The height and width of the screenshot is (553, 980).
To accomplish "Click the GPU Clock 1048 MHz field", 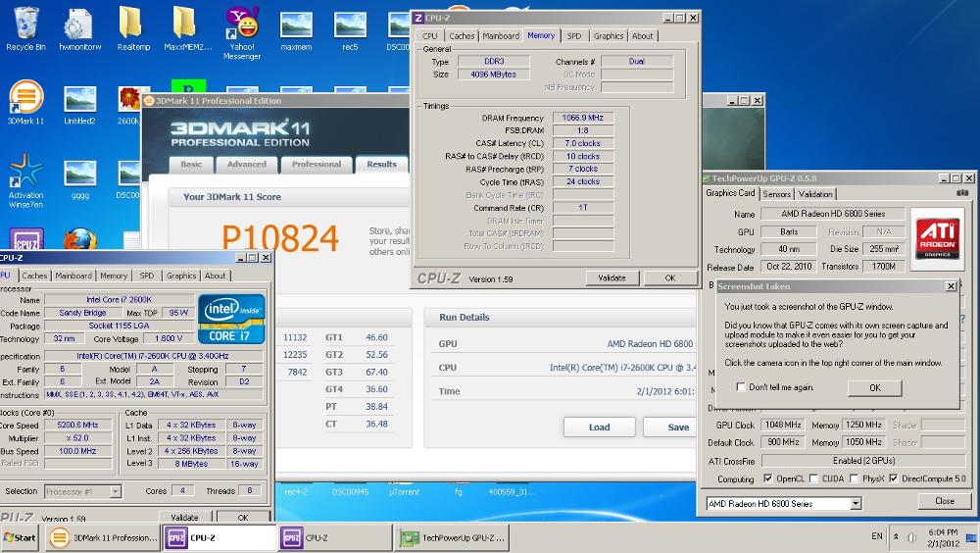I will click(x=782, y=425).
